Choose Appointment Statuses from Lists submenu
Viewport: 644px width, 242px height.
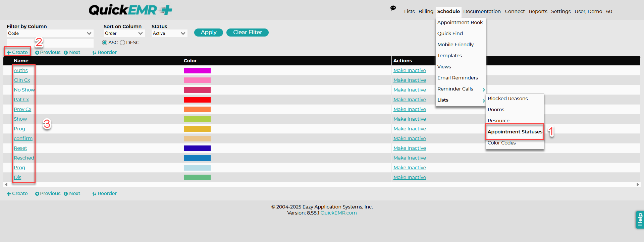click(x=515, y=132)
